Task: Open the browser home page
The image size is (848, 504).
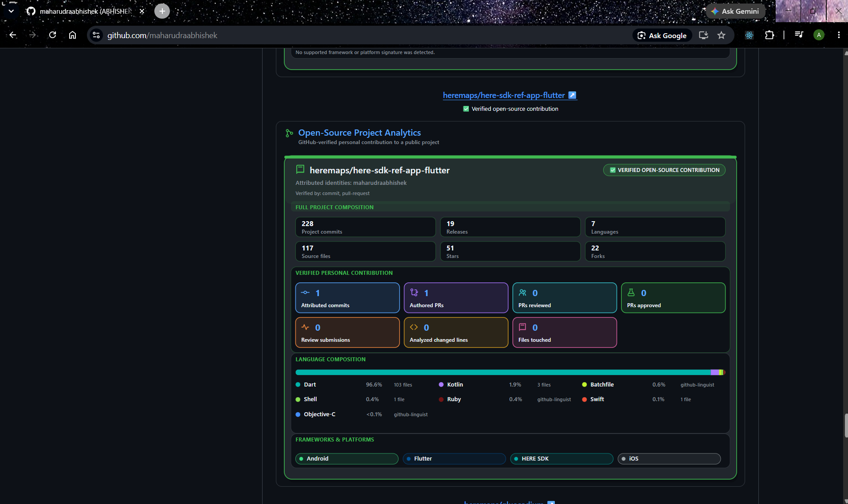Action: pos(72,35)
